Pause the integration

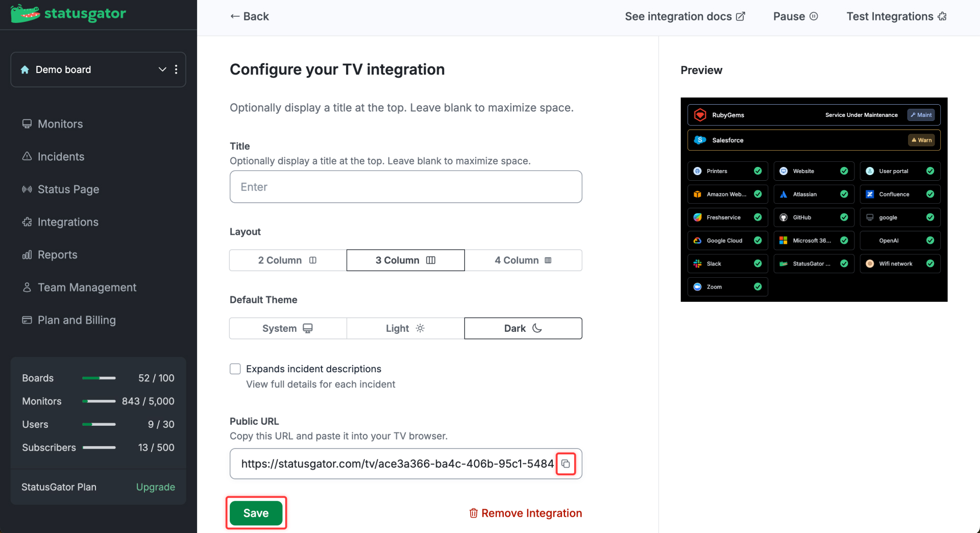(795, 16)
